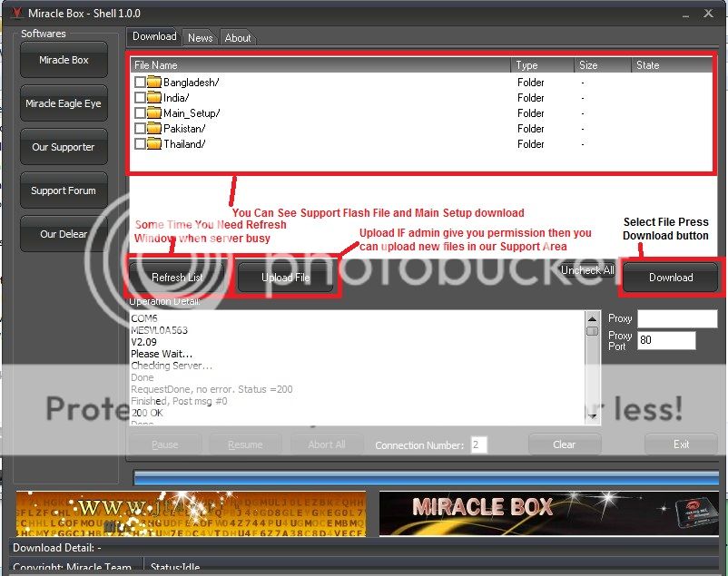This screenshot has width=728, height=576.
Task: Click the Main_Setup folder icon
Action: click(154, 112)
